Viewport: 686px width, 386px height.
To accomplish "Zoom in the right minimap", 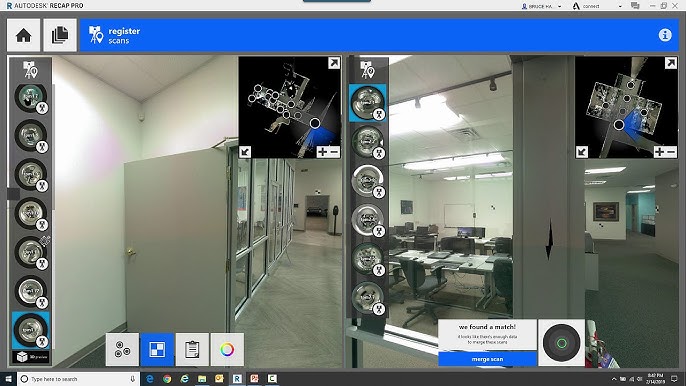I will (659, 152).
